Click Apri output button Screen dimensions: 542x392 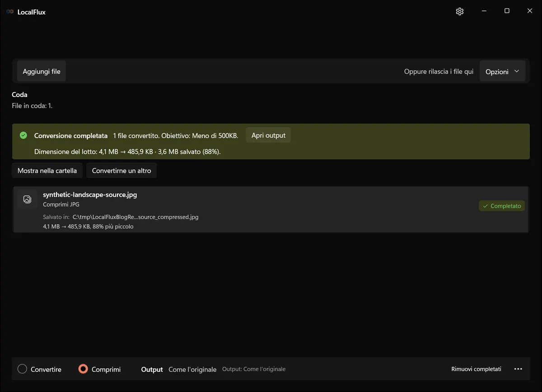click(268, 135)
